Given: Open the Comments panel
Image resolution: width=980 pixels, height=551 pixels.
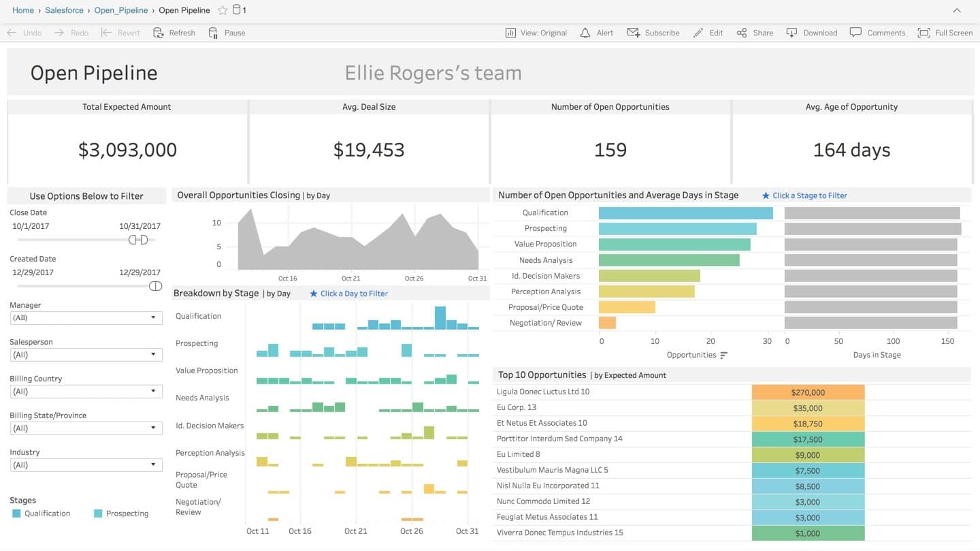Looking at the screenshot, I should (855, 33).
